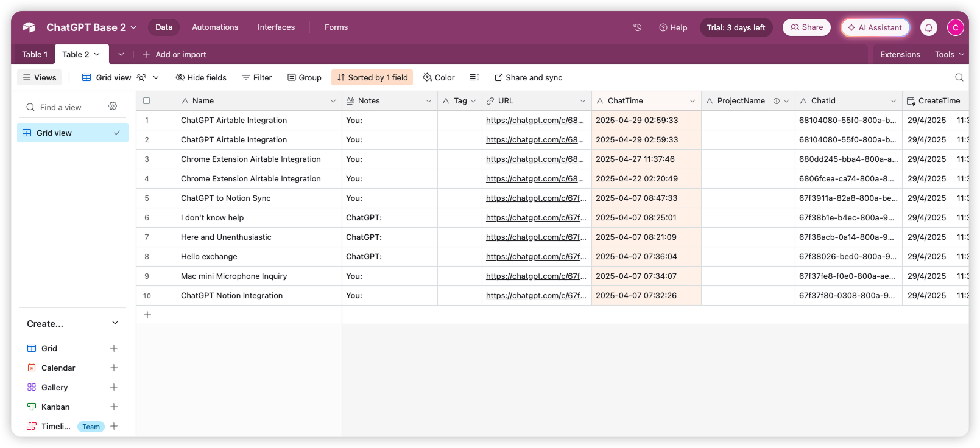This screenshot has width=980, height=448.
Task: Open the Name column dropdown
Action: point(333,101)
